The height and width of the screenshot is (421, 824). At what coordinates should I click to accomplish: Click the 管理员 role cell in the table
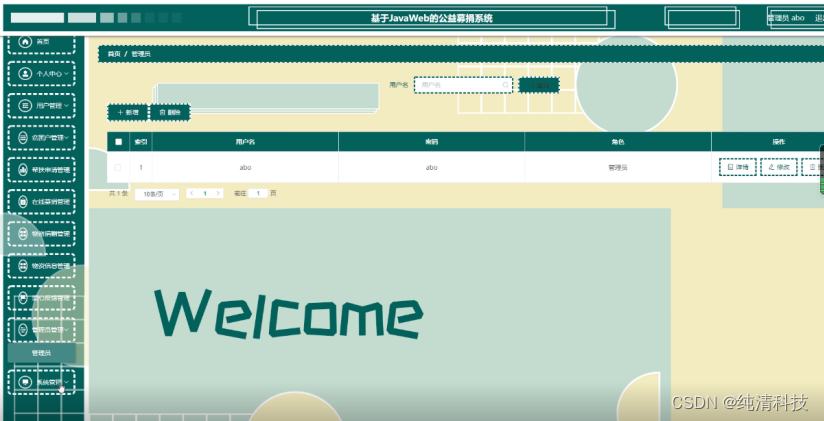(618, 168)
